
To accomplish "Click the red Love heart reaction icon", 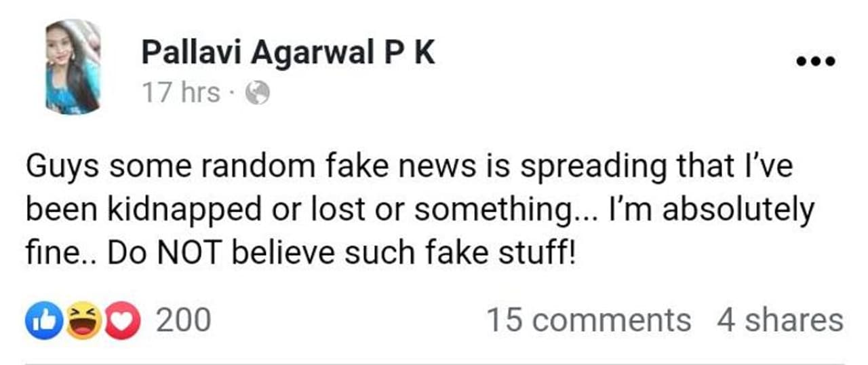I will pos(124,320).
